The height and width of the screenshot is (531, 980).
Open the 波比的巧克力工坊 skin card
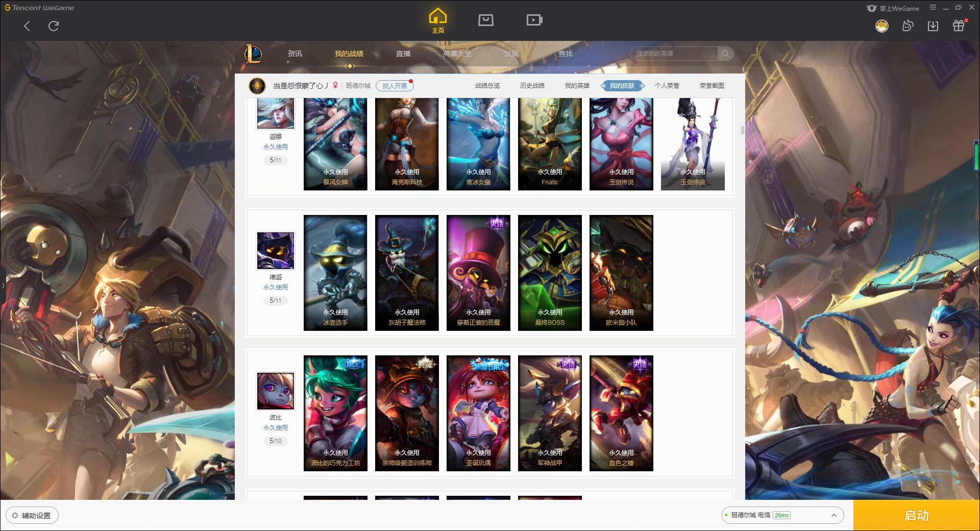point(335,413)
